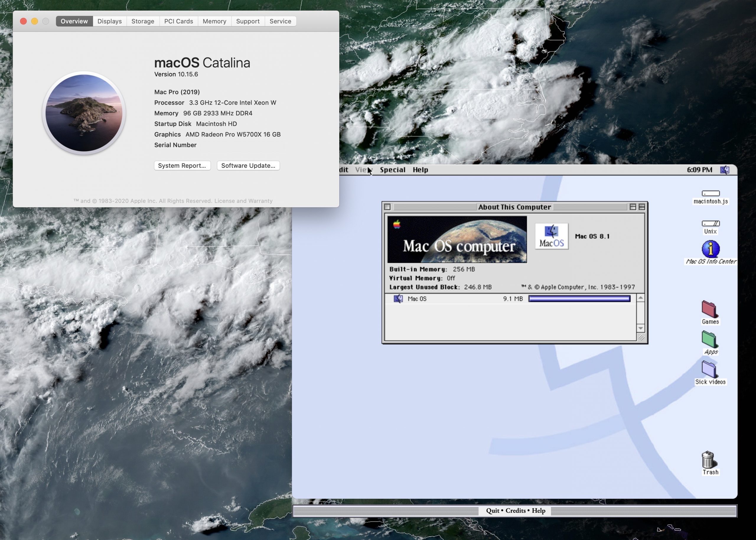The image size is (756, 540).
Task: Select the Games folder icon
Action: tap(709, 309)
